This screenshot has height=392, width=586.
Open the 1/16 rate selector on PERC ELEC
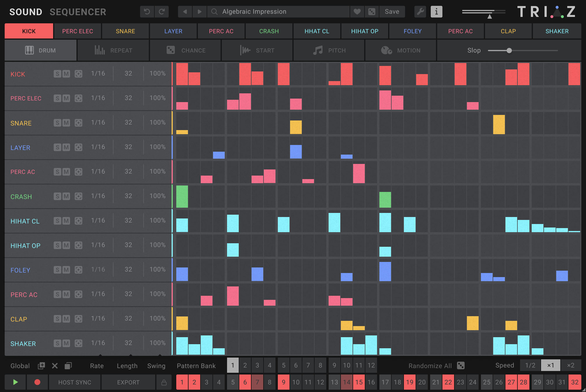[x=98, y=98]
